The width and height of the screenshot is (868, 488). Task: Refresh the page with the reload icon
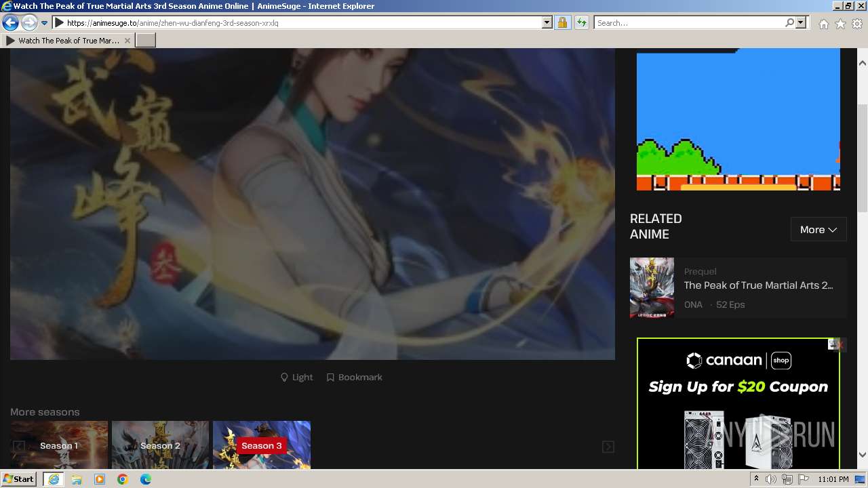pos(582,23)
